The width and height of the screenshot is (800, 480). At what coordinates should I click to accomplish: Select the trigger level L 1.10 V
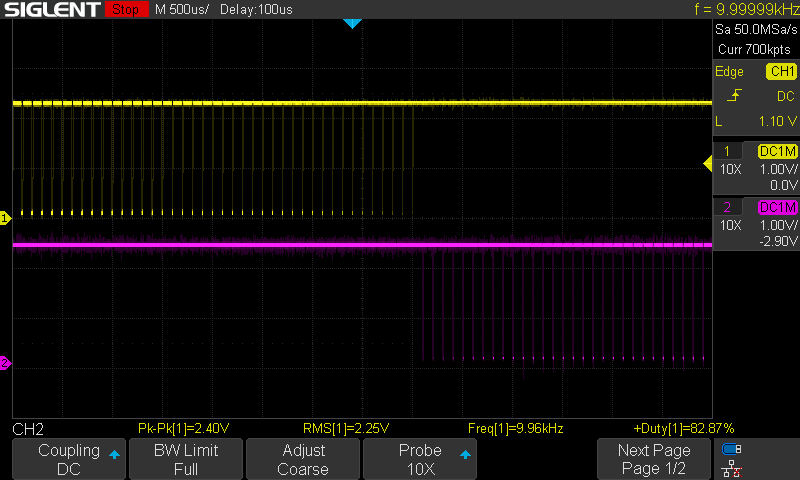pyautogui.click(x=756, y=121)
